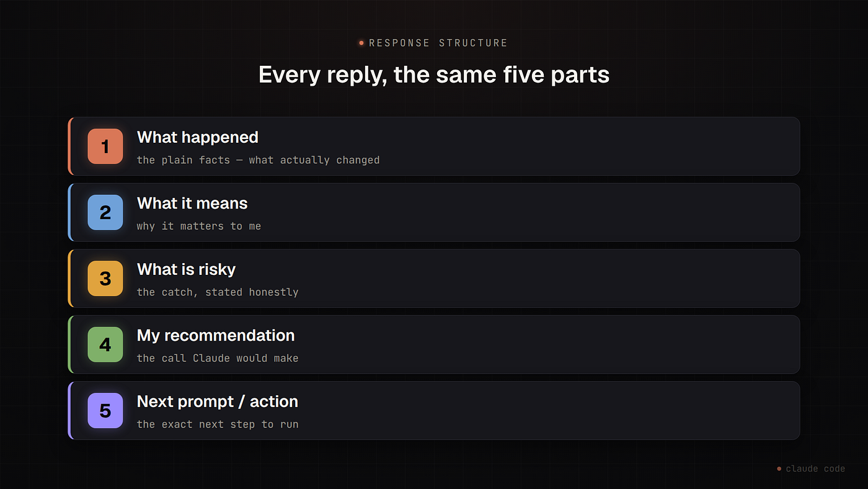Select the My recommendation heading
Image resolution: width=868 pixels, height=489 pixels.
216,336
